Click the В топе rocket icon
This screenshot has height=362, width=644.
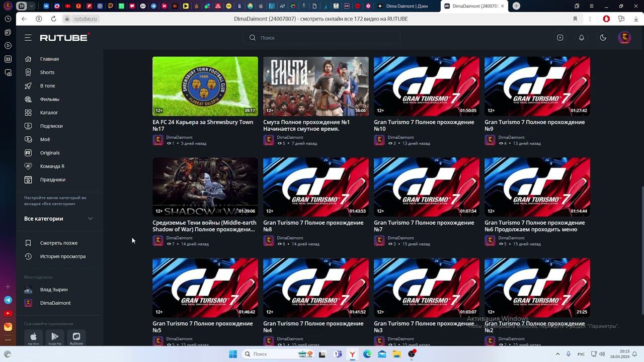pos(28,86)
